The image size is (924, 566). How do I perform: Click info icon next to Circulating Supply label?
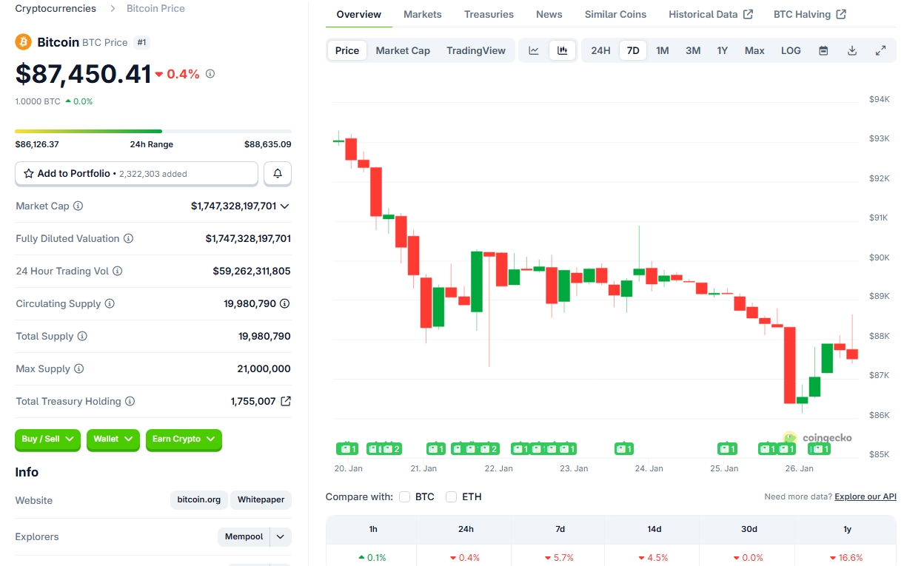(110, 303)
